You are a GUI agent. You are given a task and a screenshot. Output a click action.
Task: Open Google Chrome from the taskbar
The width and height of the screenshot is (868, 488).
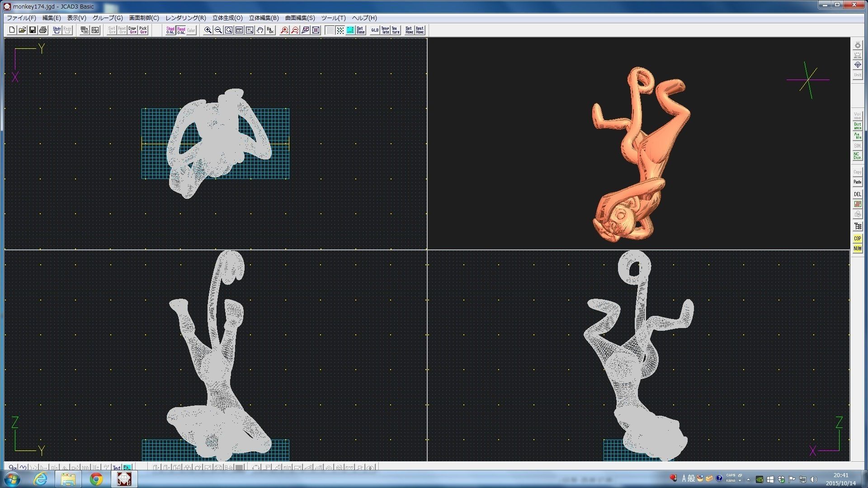[x=96, y=479]
